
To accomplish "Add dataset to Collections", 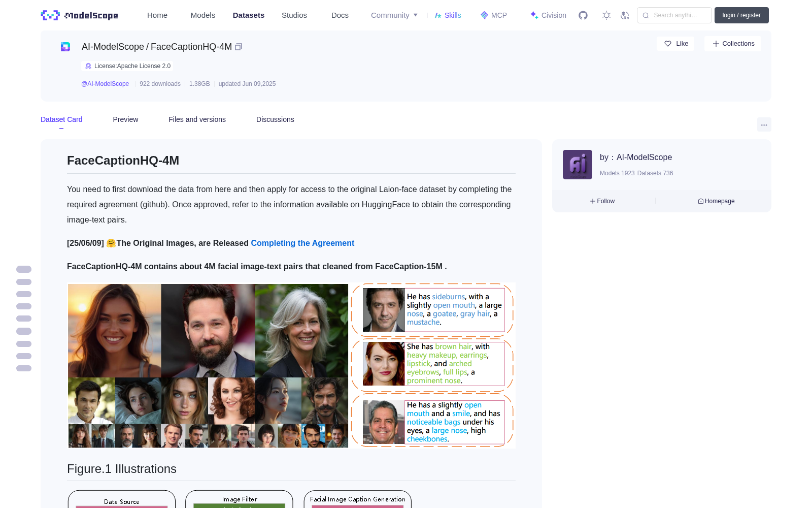I will click(733, 44).
